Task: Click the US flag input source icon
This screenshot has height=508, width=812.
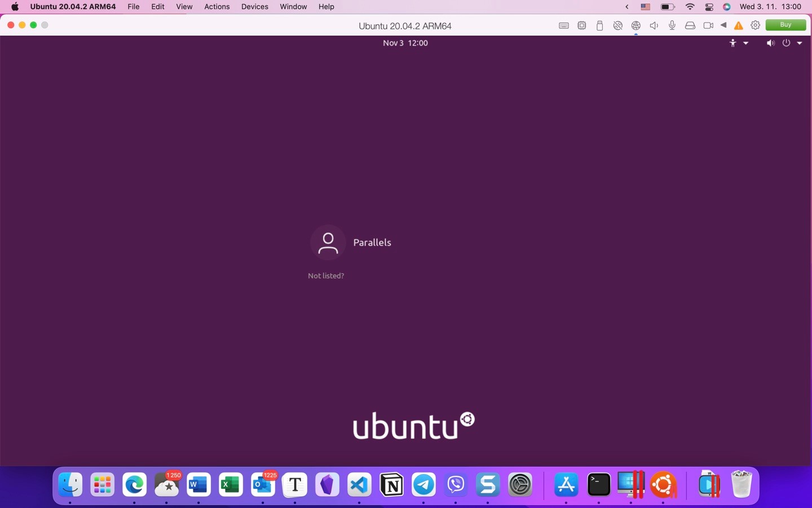Action: [x=646, y=7]
